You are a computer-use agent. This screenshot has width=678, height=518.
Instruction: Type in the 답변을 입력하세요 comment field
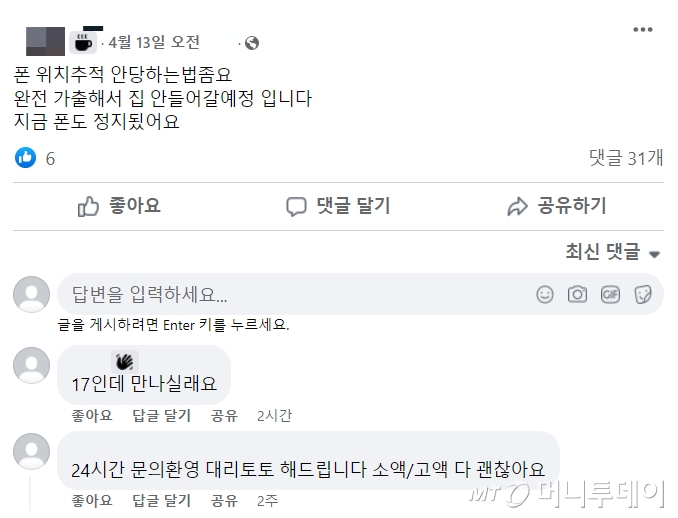pyautogui.click(x=290, y=295)
